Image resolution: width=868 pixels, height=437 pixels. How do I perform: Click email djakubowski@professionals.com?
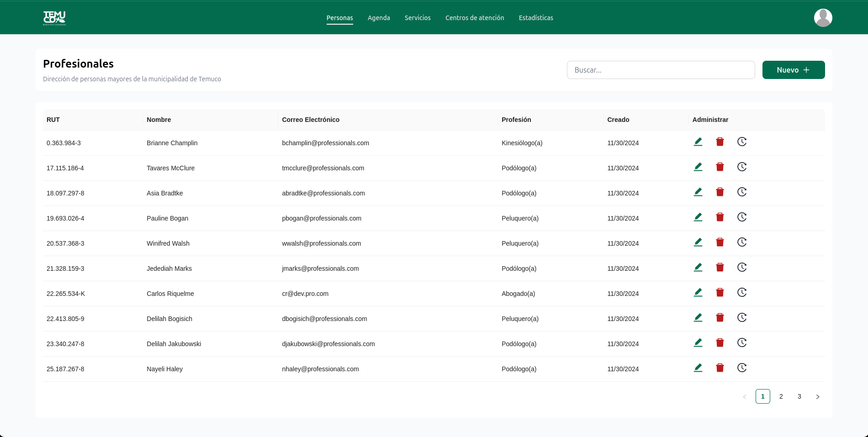point(328,344)
